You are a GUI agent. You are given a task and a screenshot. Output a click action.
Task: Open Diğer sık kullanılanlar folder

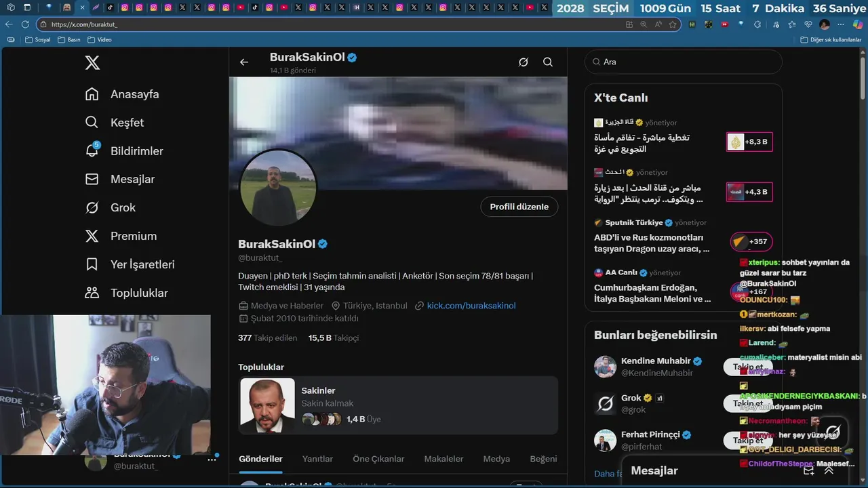click(x=831, y=40)
